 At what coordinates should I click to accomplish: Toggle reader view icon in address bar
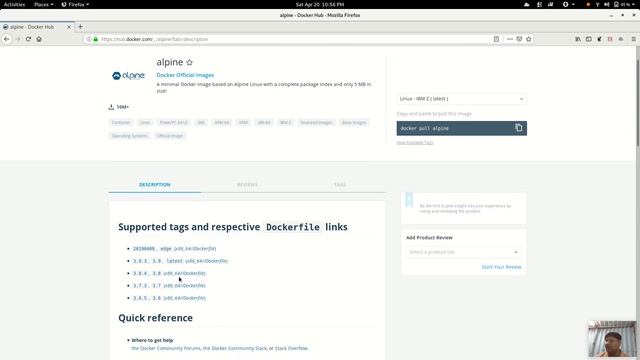pos(496,39)
